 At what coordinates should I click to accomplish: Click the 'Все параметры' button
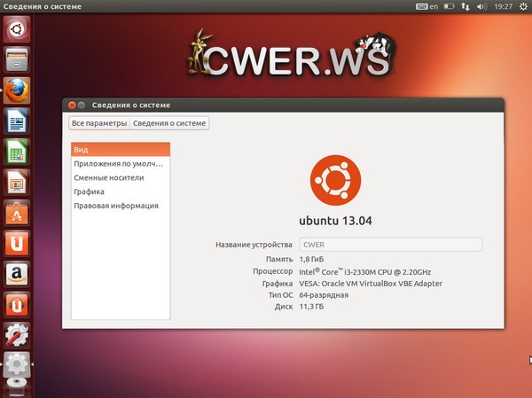[99, 123]
